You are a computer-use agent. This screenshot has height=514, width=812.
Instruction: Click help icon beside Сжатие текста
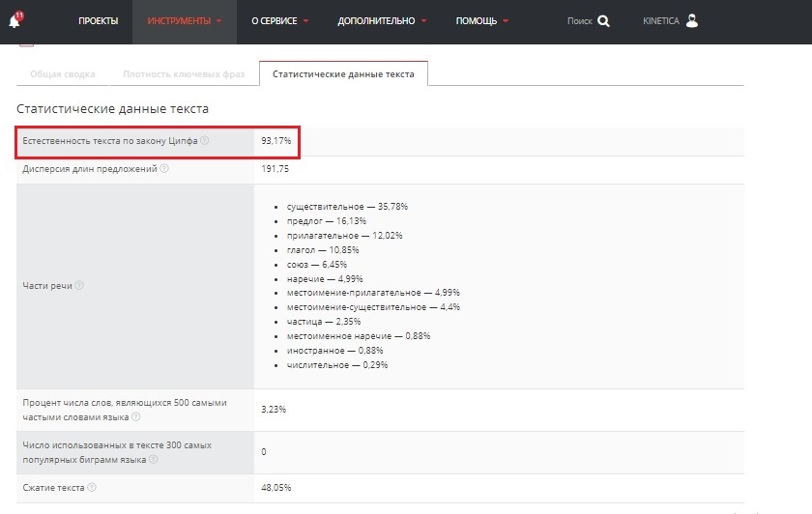click(92, 488)
